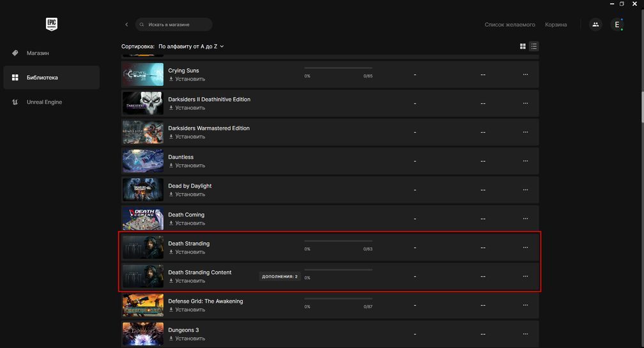Open three-dots menu for Death Stranding
This screenshot has width=644, height=348.
pyautogui.click(x=525, y=247)
